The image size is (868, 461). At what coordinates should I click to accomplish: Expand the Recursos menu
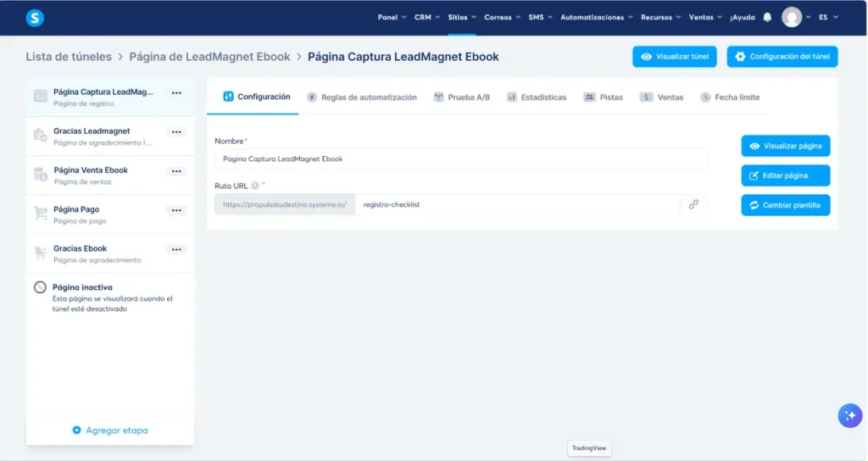[x=660, y=17]
